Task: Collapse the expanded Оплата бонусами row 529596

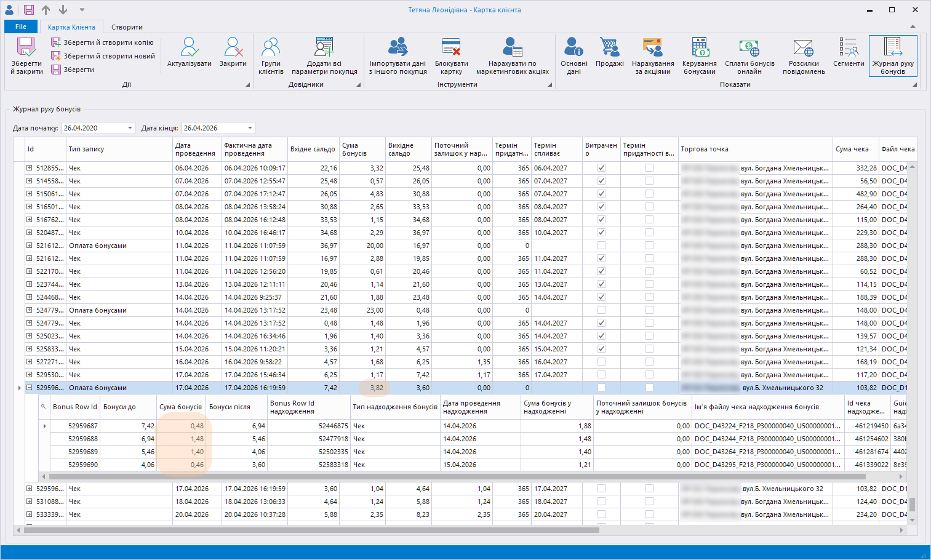Action: tap(29, 388)
